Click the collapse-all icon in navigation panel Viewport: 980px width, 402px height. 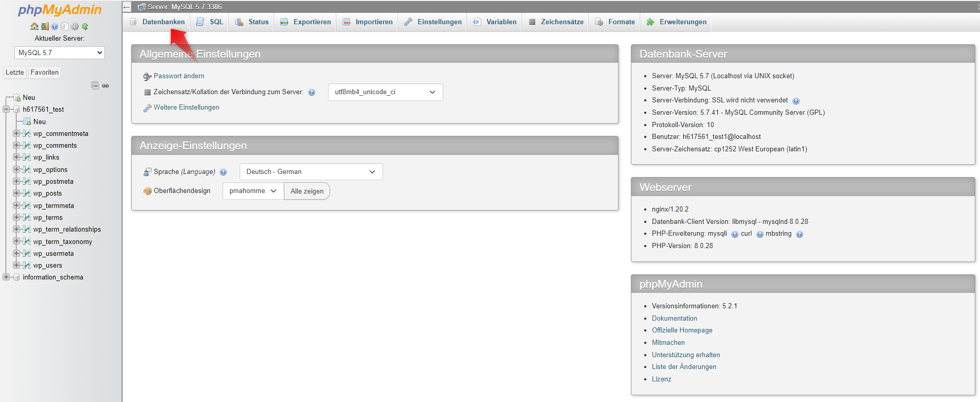click(95, 85)
